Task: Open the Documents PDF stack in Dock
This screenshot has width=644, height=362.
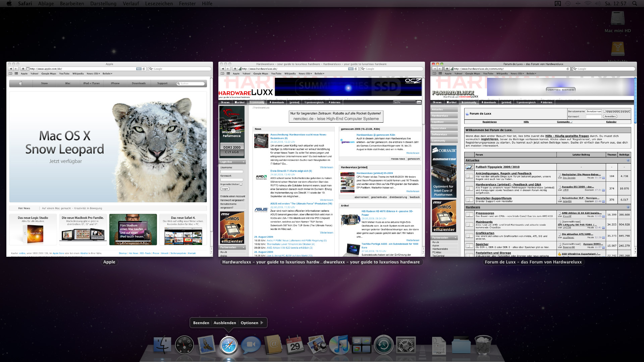Action: (x=439, y=345)
